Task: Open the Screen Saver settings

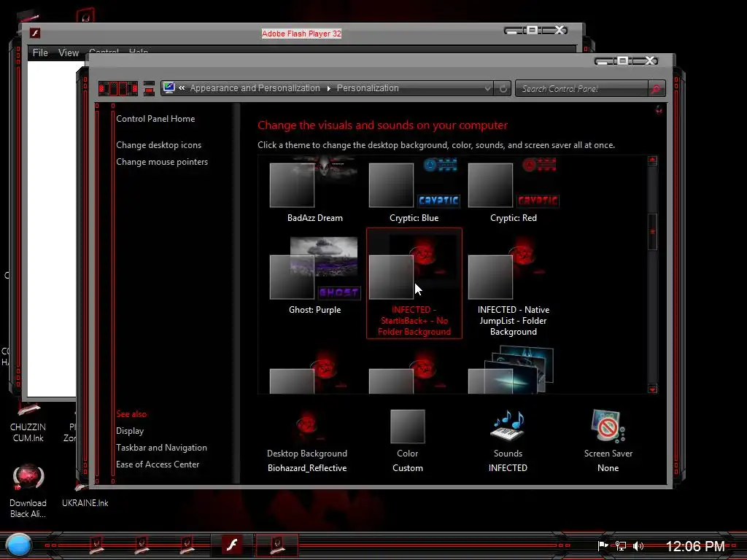Action: tap(608, 441)
